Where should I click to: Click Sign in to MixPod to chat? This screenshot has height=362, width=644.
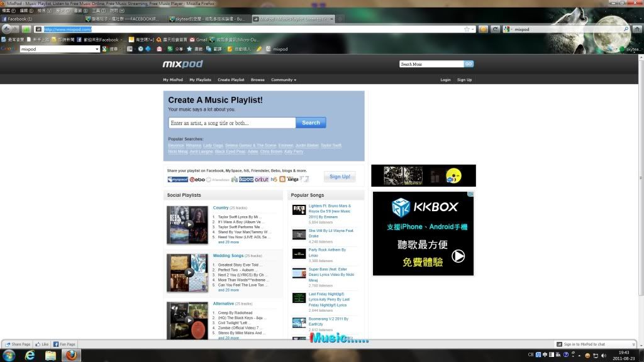(x=584, y=344)
